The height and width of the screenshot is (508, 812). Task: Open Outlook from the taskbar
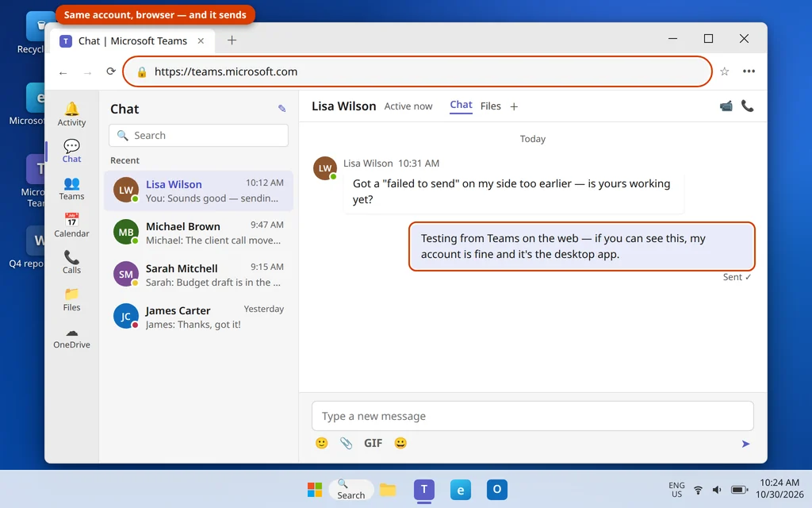click(496, 489)
